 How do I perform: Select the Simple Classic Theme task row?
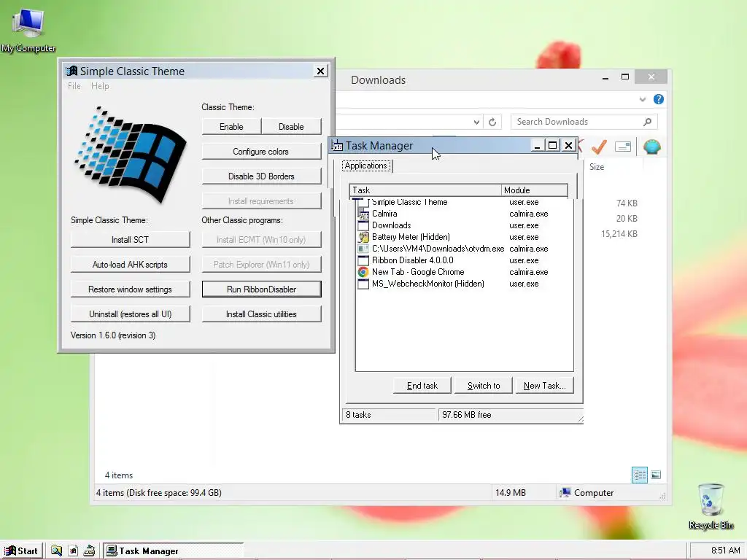pyautogui.click(x=465, y=202)
